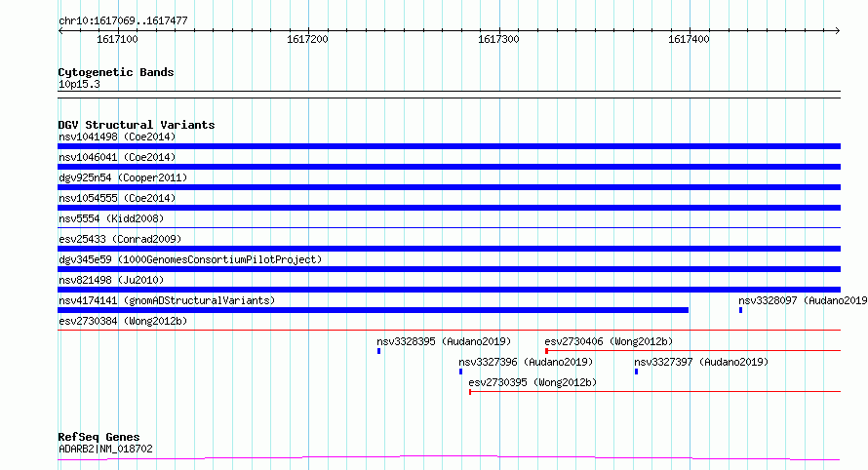Click the blue bar under nsv1046041
Image resolution: width=868 pixels, height=470 pixels.
point(449,167)
